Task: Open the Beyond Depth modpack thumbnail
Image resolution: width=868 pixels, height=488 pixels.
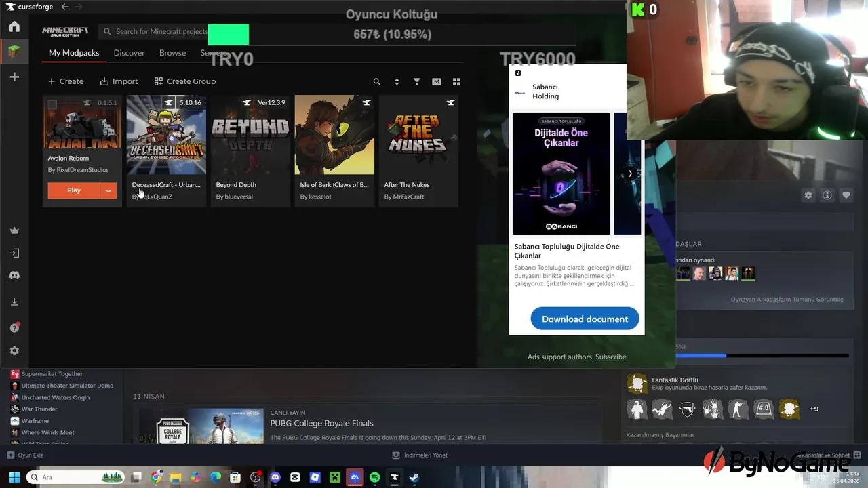Action: click(x=250, y=134)
